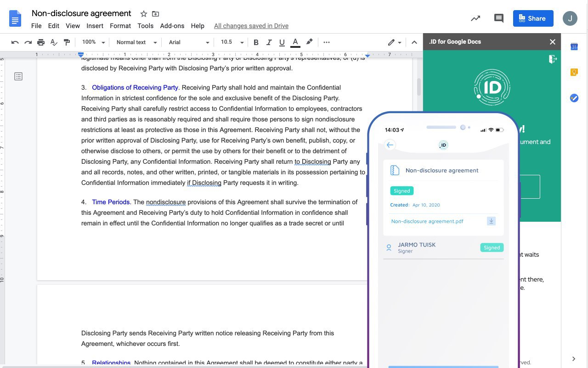
Task: Click the blue Share button
Action: coord(533,18)
